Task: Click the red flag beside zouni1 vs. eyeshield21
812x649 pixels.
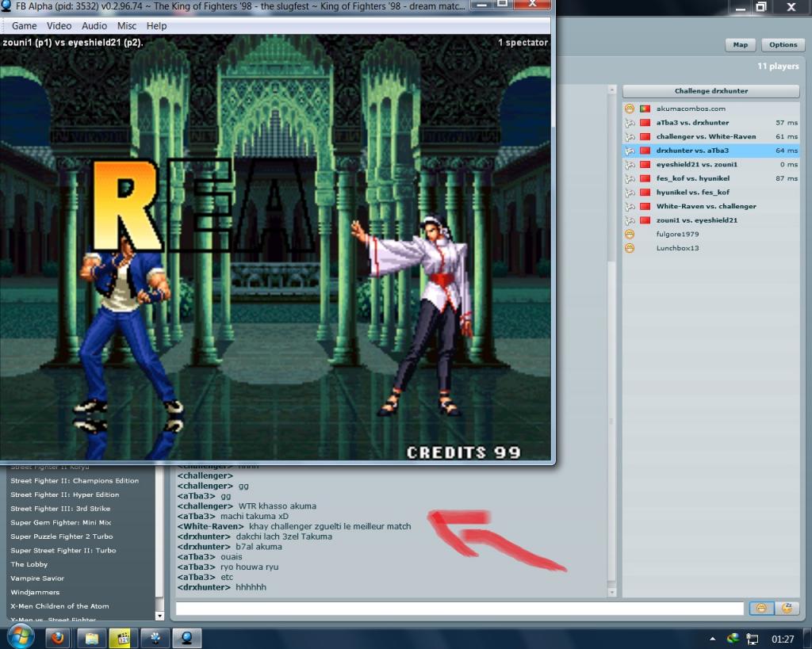Action: [645, 220]
